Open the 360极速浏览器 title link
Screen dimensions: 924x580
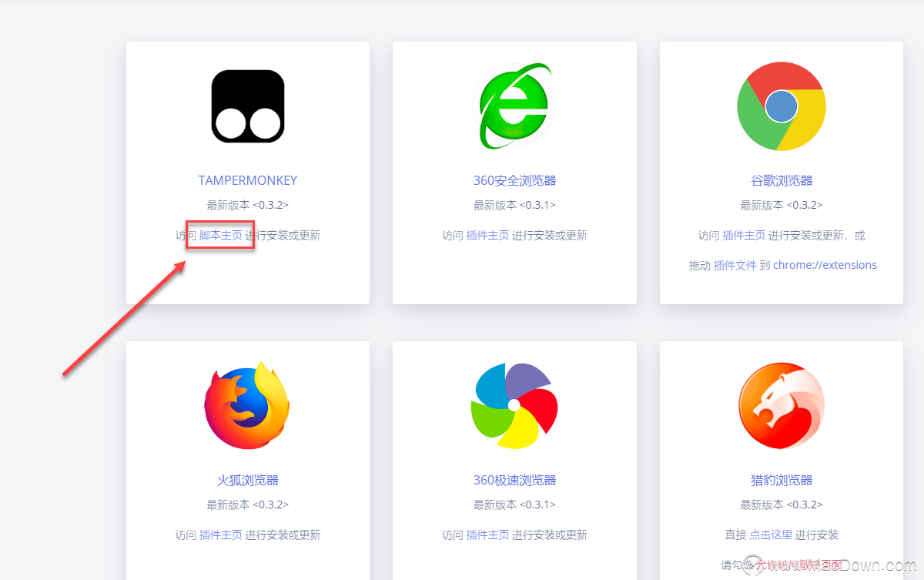(x=514, y=480)
